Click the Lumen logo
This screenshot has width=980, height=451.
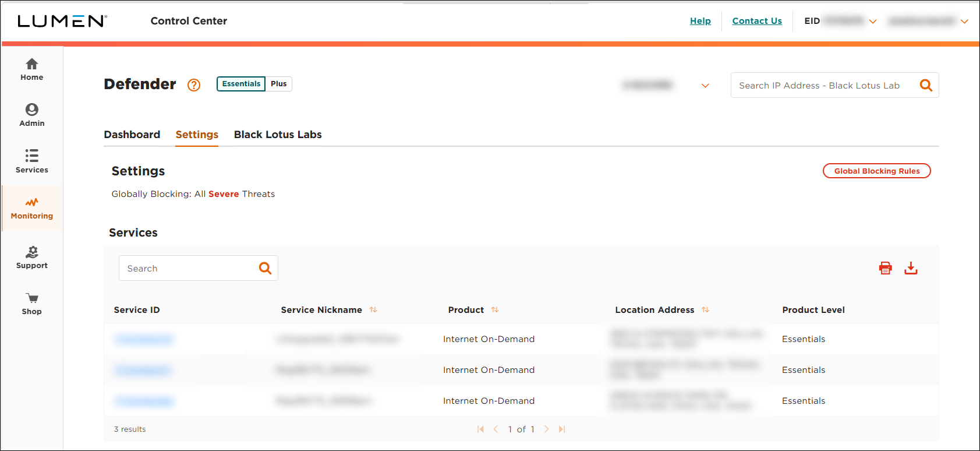pos(62,21)
